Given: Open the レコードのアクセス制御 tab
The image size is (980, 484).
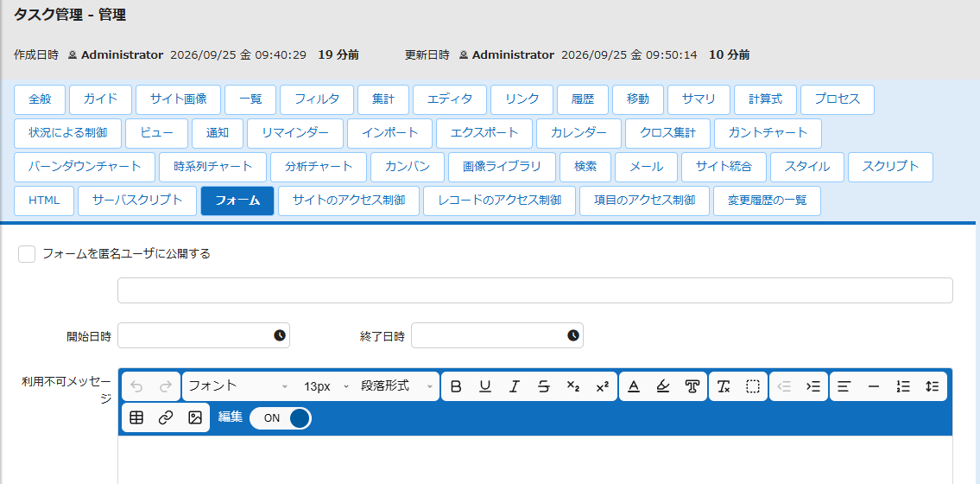Looking at the screenshot, I should 499,201.
